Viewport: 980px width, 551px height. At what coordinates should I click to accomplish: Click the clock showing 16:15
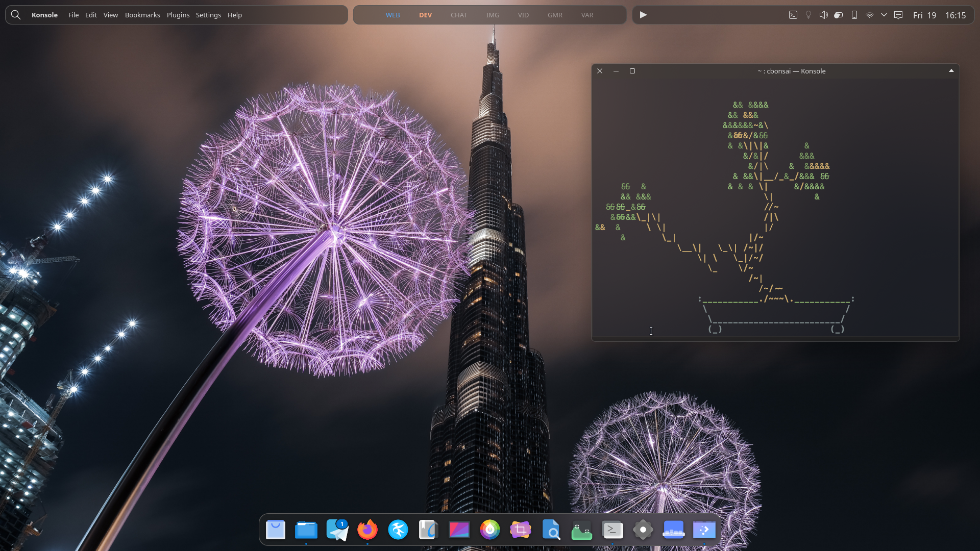955,15
